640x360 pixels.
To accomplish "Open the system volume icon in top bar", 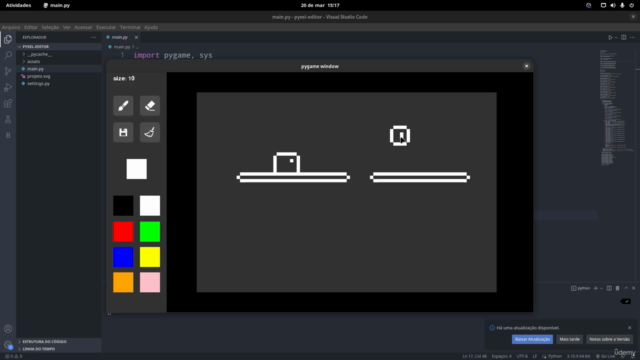I will pyautogui.click(x=613, y=5).
